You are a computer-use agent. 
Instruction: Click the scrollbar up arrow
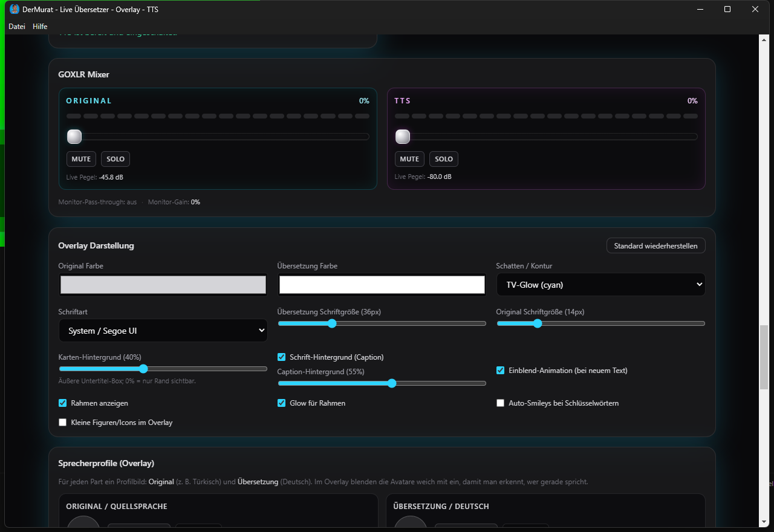(764, 41)
